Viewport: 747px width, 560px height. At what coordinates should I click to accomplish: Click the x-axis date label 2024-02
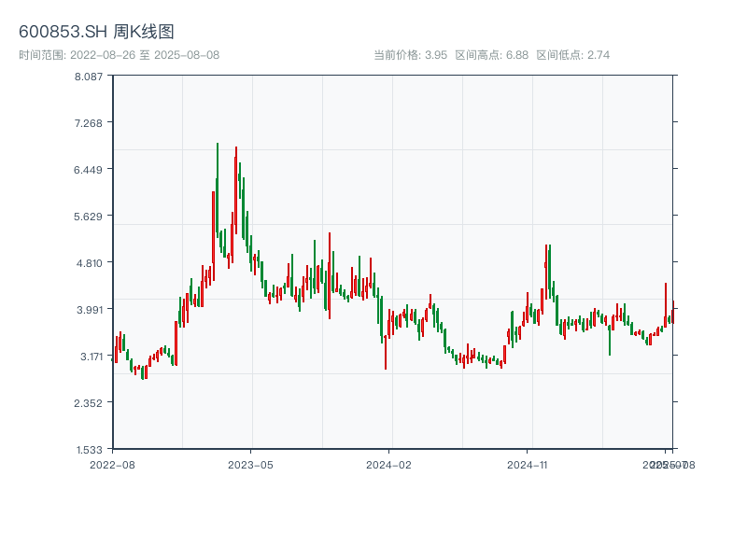click(x=388, y=465)
